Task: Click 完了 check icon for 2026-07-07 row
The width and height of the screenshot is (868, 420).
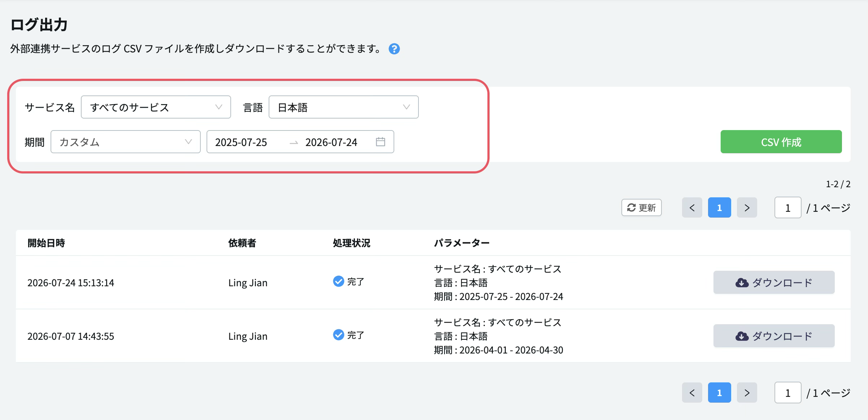Action: pos(338,335)
